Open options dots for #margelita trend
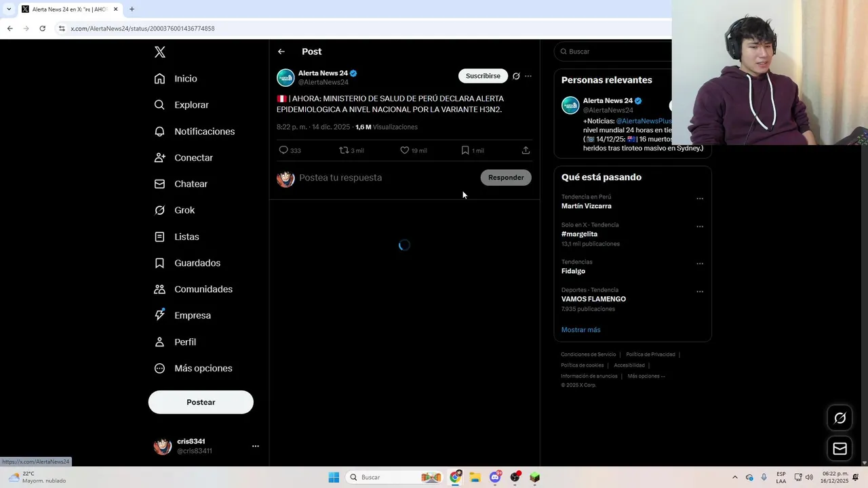The width and height of the screenshot is (868, 488). pos(700,226)
